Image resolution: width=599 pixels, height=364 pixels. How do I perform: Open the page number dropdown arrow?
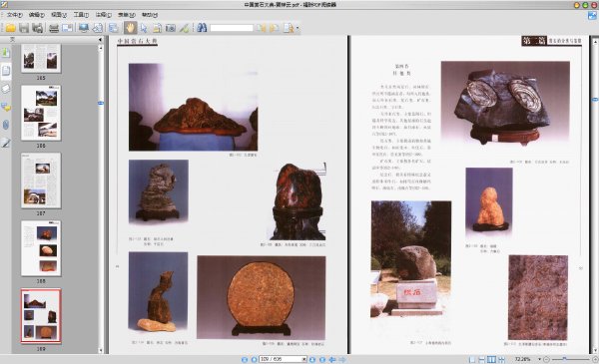pos(304,359)
